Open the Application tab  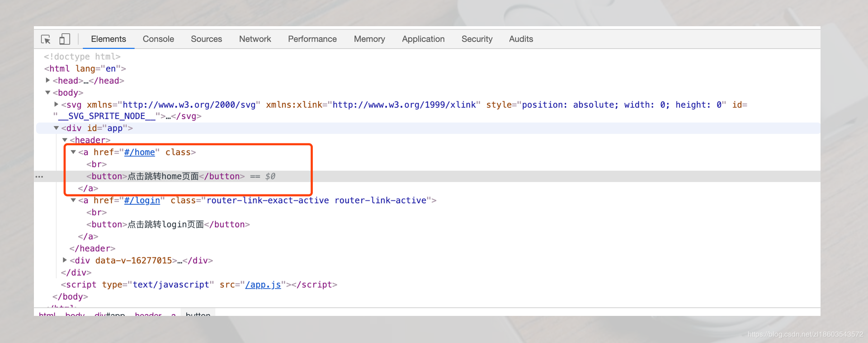423,39
